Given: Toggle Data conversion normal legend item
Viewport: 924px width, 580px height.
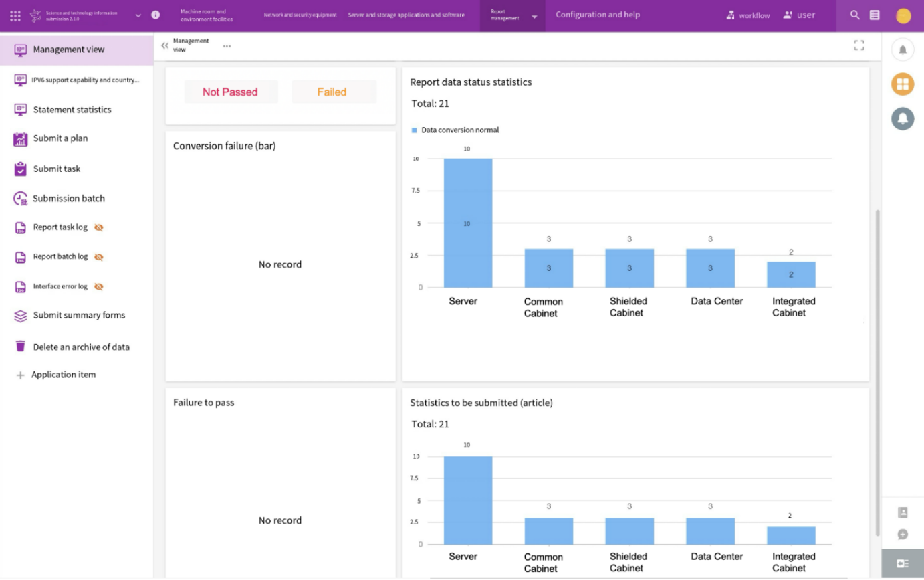Looking at the screenshot, I should (455, 130).
